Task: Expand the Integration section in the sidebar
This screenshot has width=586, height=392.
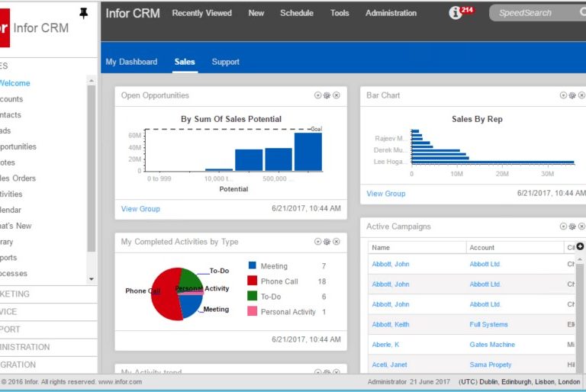Action: 49,365
